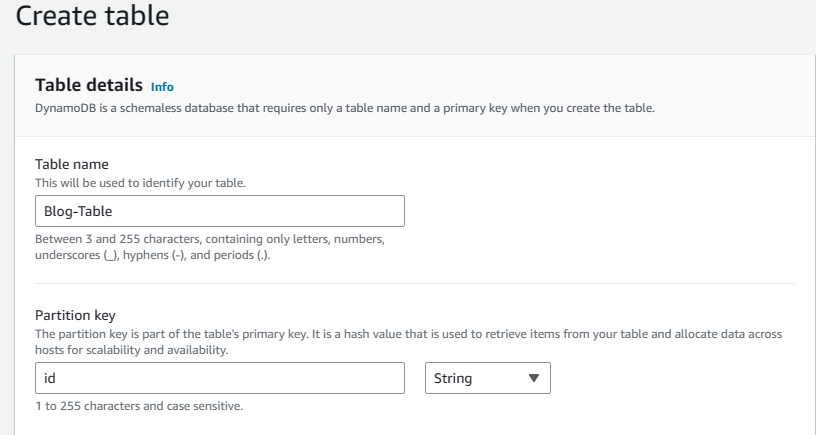816x435 pixels.
Task: Place cursor on the Blog-Table text
Action: click(79, 211)
